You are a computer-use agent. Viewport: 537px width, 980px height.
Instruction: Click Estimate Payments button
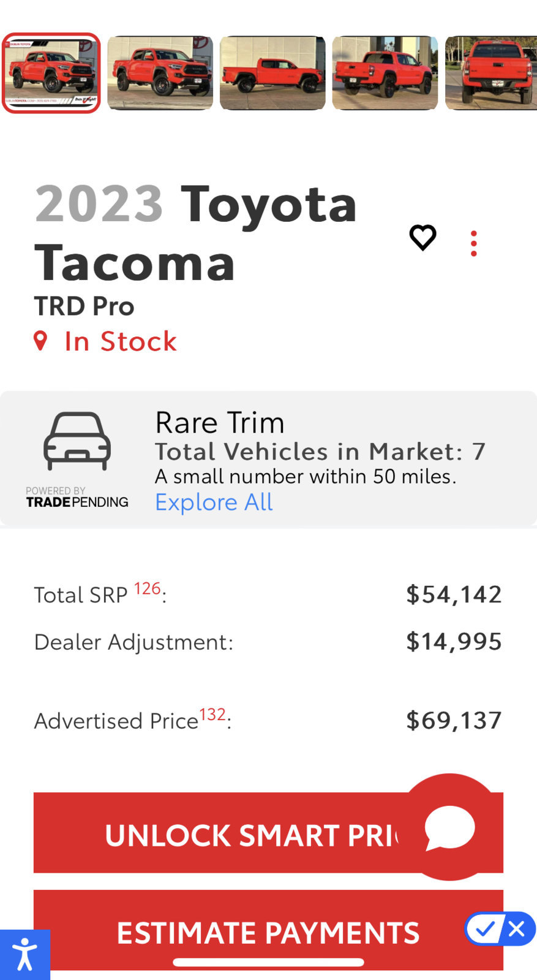268,930
